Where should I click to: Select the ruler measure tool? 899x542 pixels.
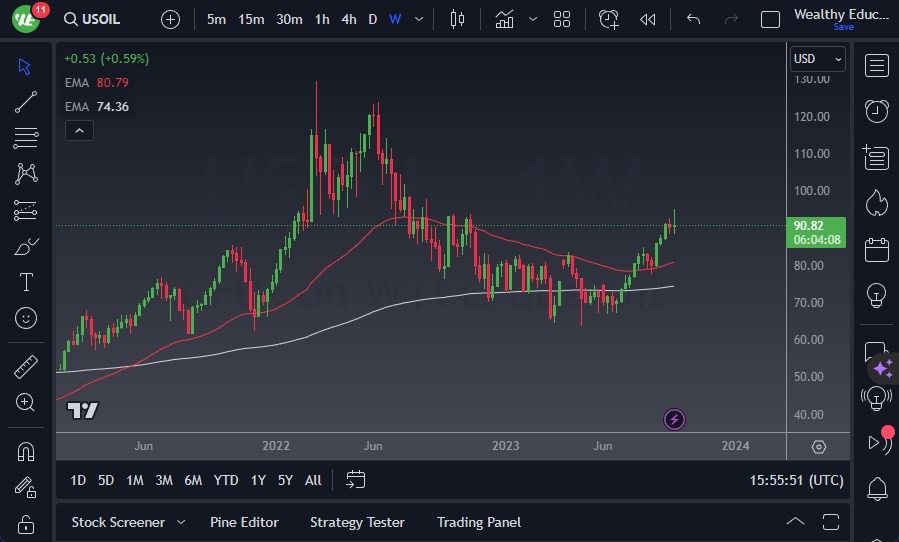(x=26, y=367)
